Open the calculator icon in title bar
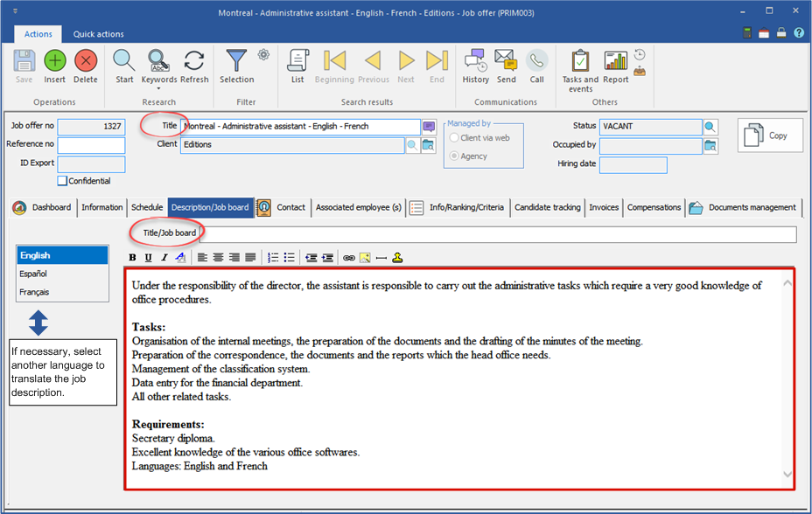The width and height of the screenshot is (812, 514). [x=746, y=33]
